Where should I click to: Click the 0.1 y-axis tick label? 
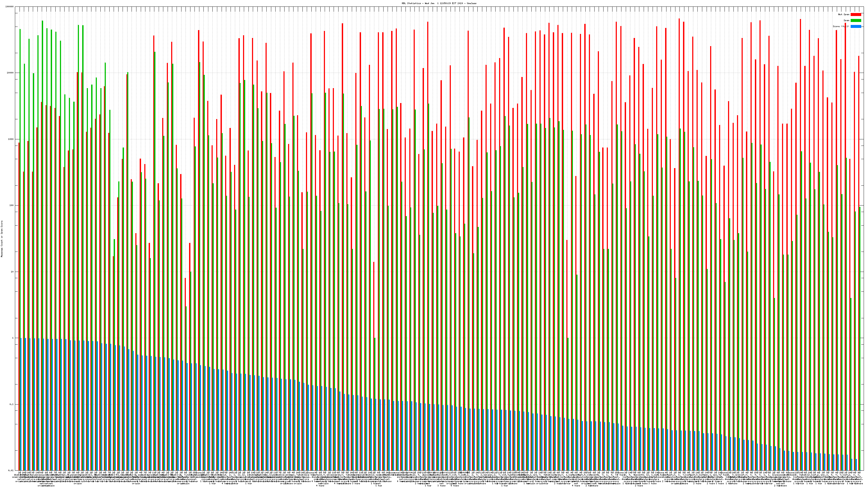pyautogui.click(x=12, y=404)
